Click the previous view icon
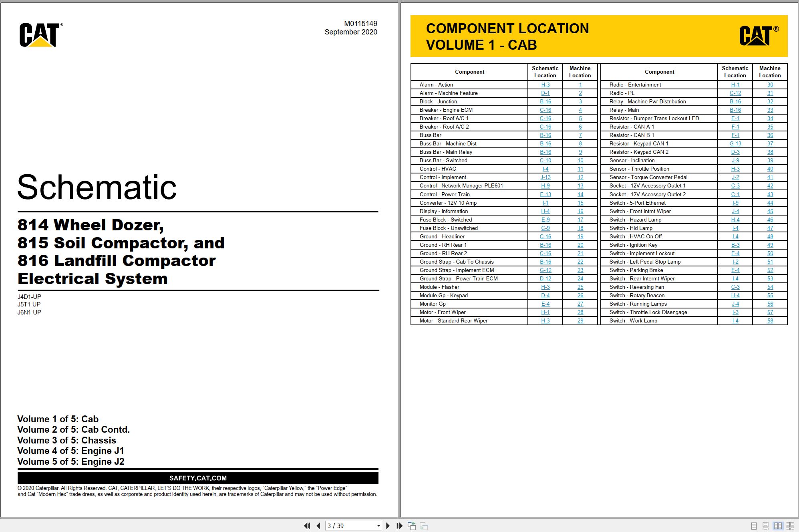799x532 pixels. coord(412,526)
